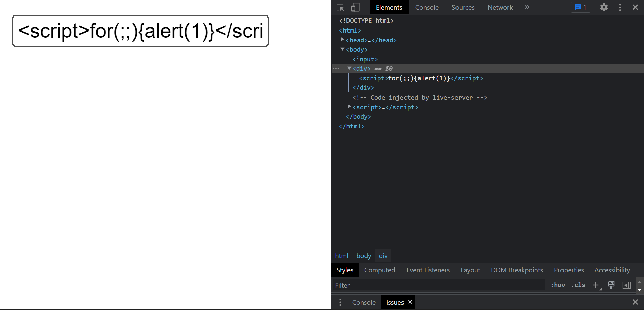The image size is (644, 310).
Task: Open the Properties pane tab
Action: (x=569, y=270)
